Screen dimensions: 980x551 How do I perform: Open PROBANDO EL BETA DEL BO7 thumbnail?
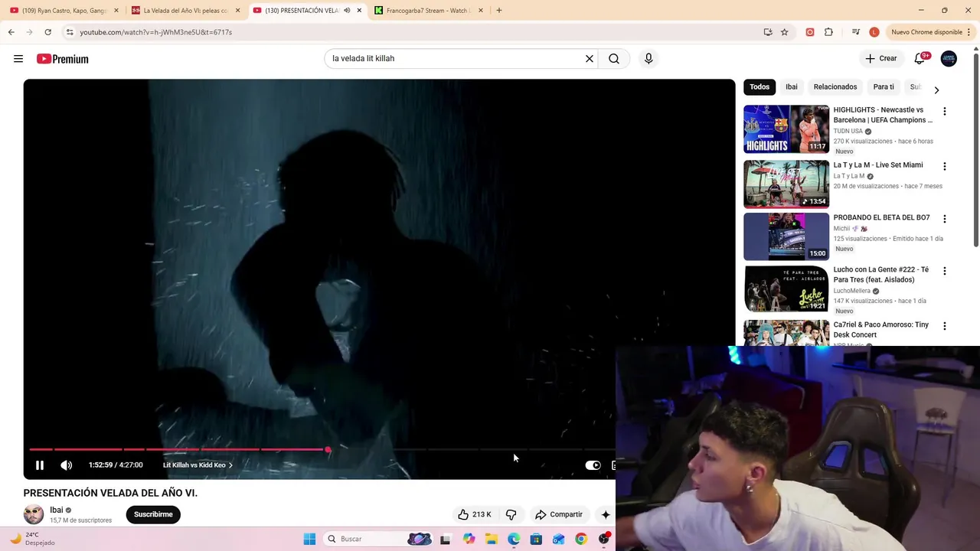click(786, 236)
